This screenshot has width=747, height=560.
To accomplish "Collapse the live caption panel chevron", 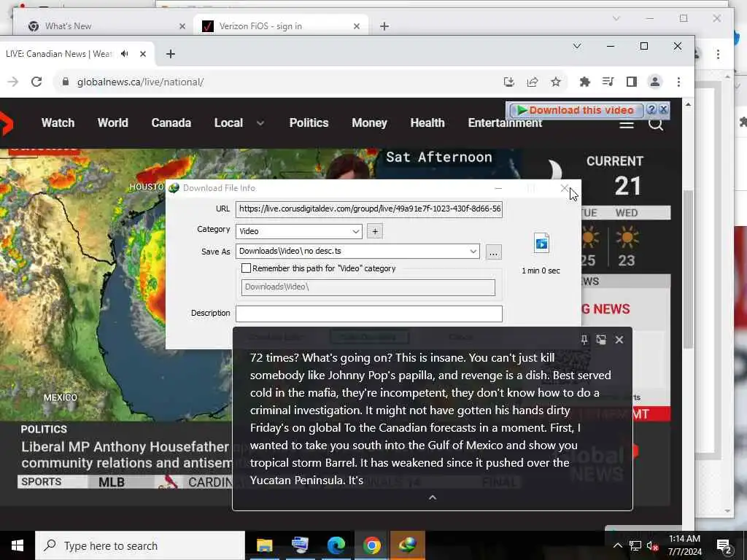I will [x=433, y=497].
